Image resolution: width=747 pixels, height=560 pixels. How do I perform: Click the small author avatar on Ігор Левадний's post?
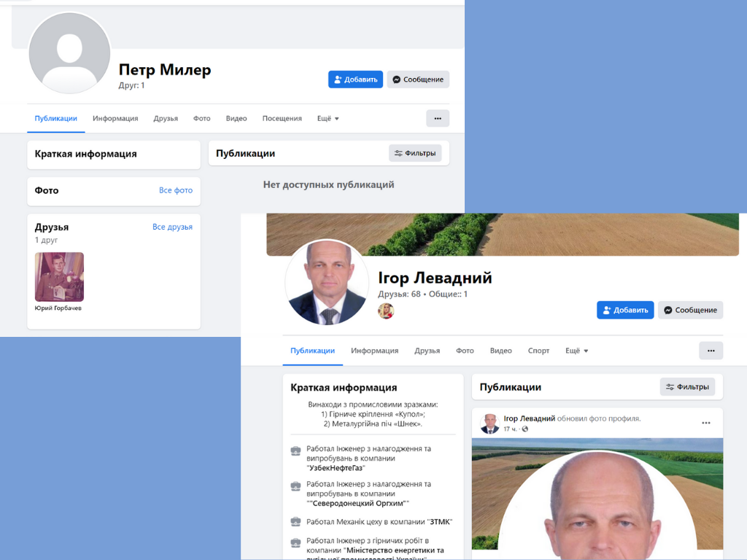[489, 424]
